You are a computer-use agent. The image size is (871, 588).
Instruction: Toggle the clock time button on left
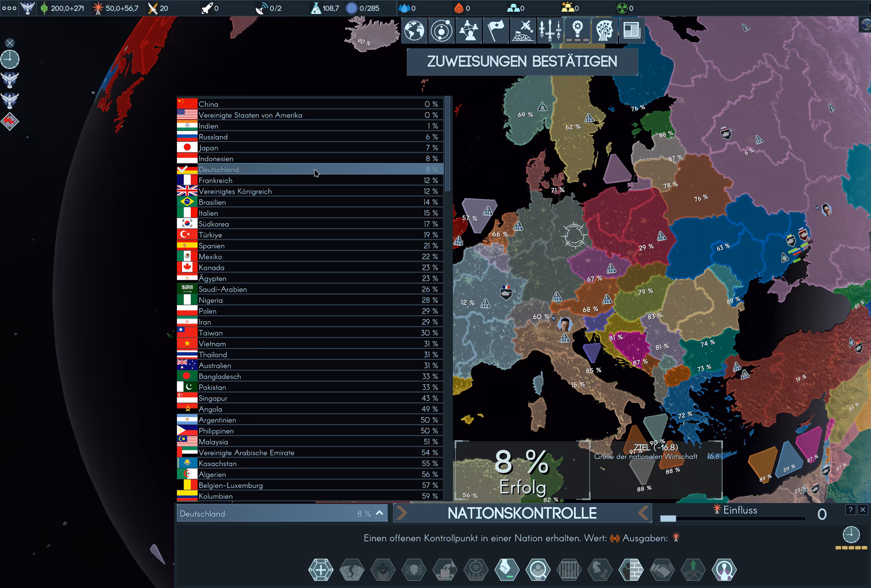pyautogui.click(x=10, y=60)
